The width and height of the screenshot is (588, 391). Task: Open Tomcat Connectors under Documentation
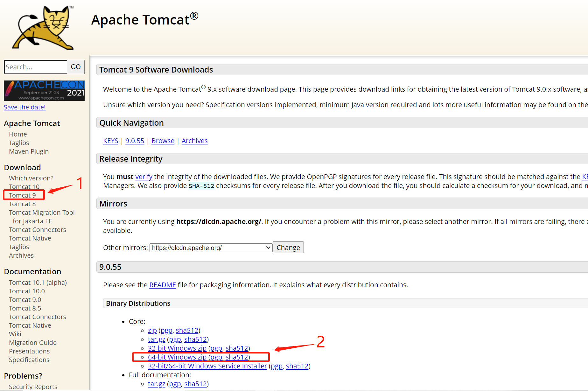(38, 317)
